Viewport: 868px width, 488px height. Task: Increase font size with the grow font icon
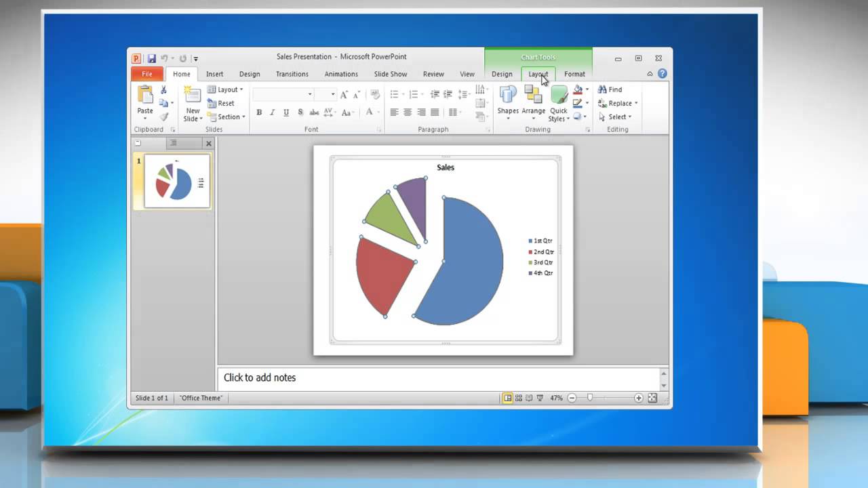point(344,94)
